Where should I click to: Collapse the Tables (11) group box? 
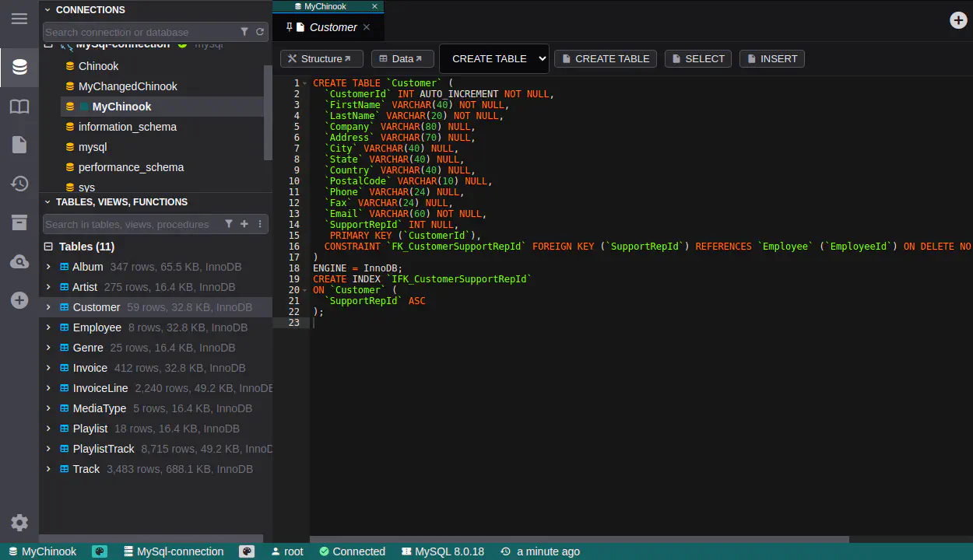point(48,247)
